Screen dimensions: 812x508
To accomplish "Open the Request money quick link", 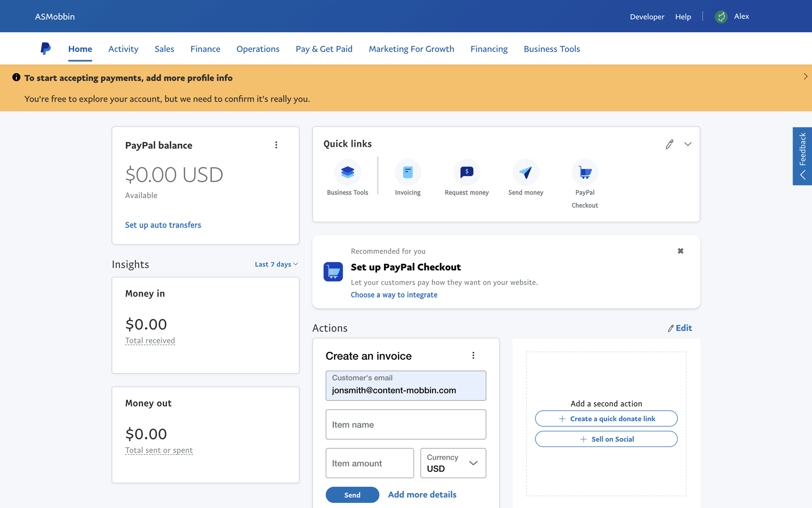I will pyautogui.click(x=466, y=178).
